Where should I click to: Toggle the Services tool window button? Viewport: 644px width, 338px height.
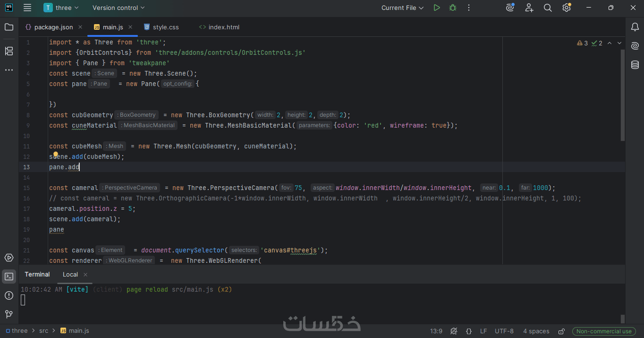tap(9, 258)
